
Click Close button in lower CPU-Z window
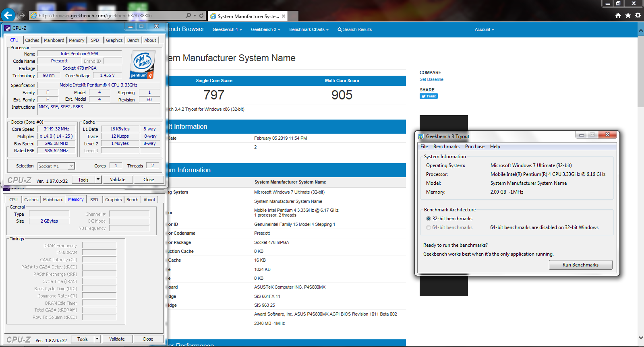148,339
